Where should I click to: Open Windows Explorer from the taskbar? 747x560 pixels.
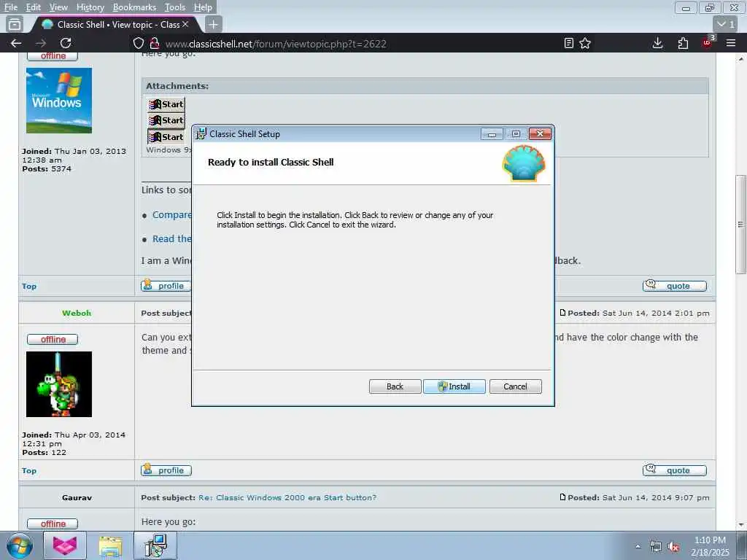pos(111,545)
